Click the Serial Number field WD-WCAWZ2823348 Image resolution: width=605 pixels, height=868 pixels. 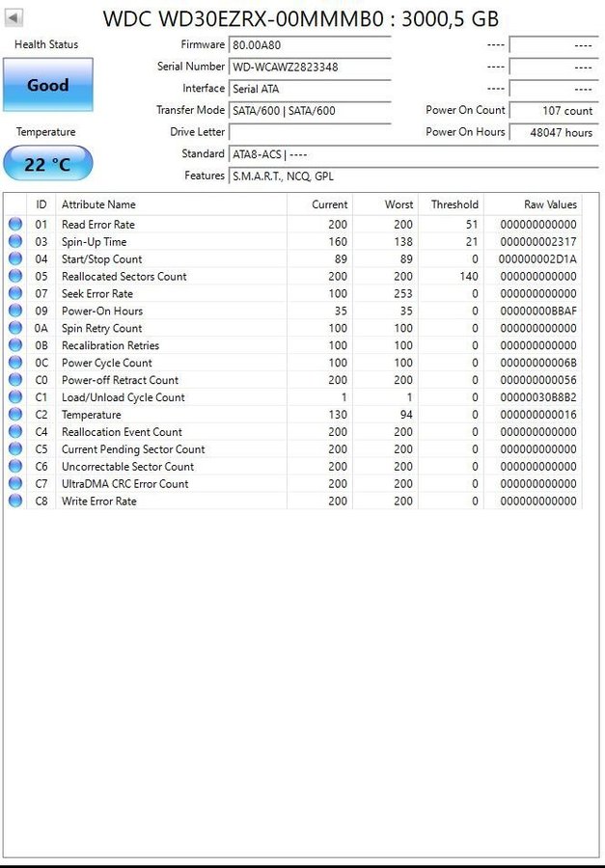pos(310,67)
